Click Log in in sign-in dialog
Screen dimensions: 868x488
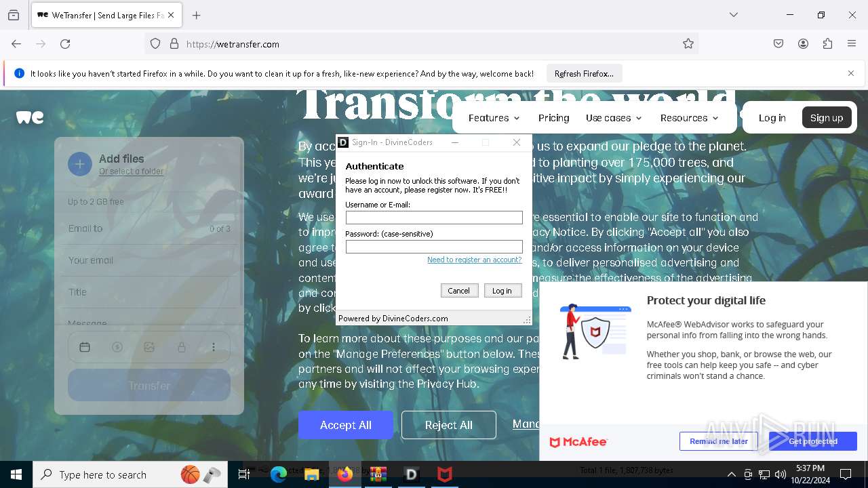[x=502, y=291]
